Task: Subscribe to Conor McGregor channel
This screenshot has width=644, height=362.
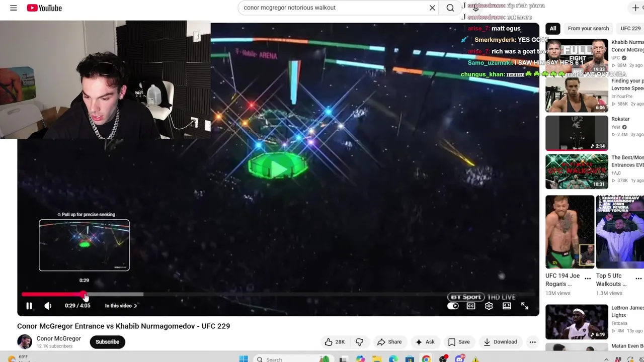Action: point(107,342)
